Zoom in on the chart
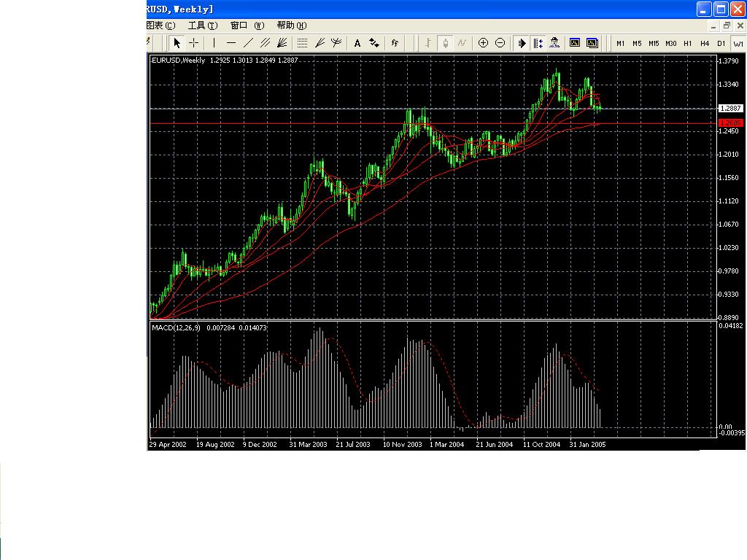This screenshot has width=747, height=560. [483, 43]
